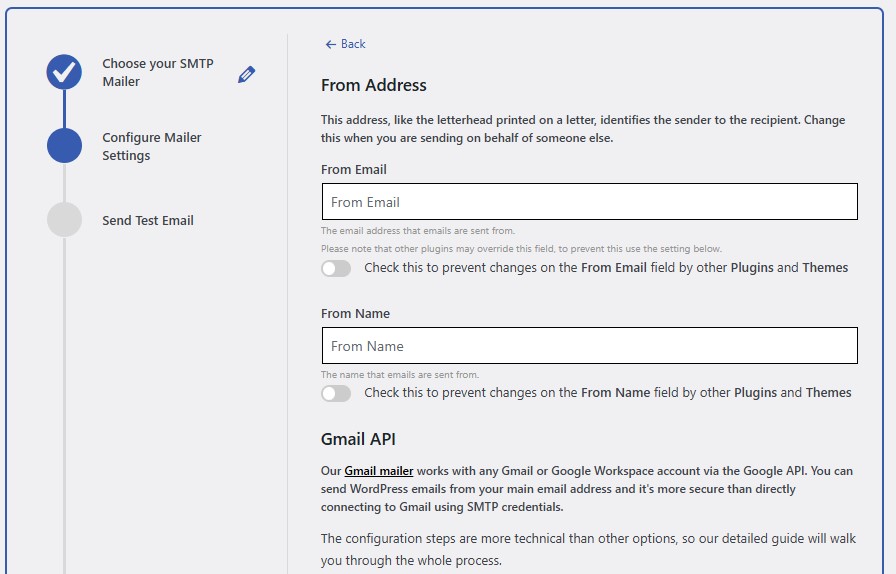Click the gray circle for Send Test Email
This screenshot has width=896, height=574.
pos(64,220)
